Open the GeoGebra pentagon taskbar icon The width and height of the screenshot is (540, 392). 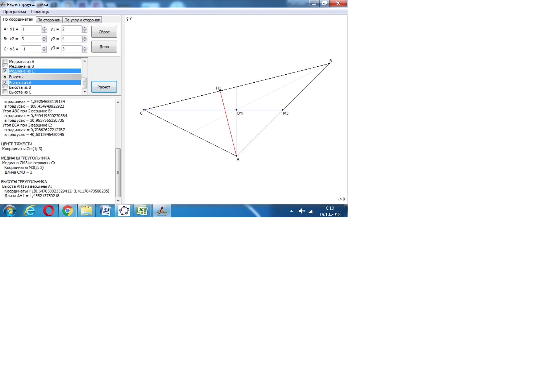pos(124,211)
